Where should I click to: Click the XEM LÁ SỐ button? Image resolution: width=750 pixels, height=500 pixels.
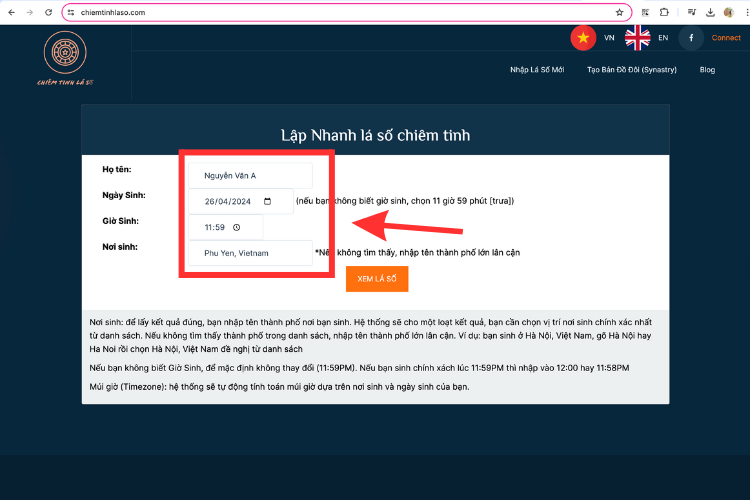[377, 279]
